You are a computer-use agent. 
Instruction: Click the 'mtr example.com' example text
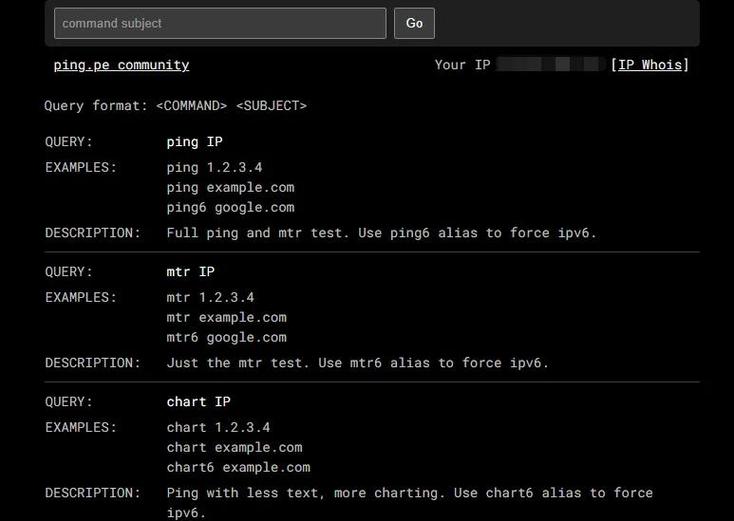226,318
